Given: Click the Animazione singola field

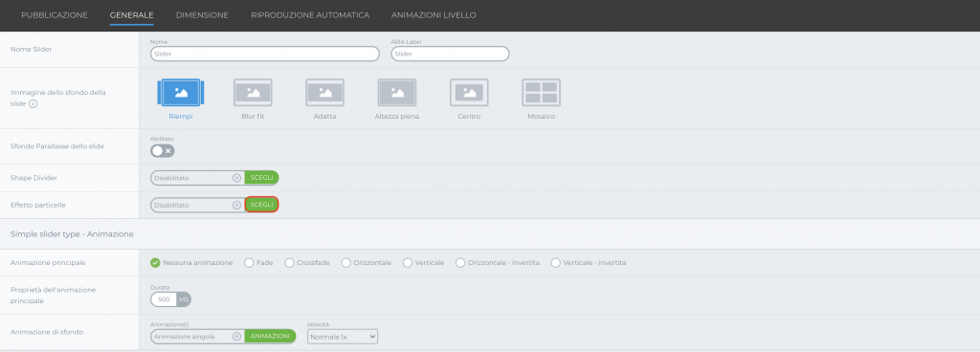Looking at the screenshot, I should point(197,337).
